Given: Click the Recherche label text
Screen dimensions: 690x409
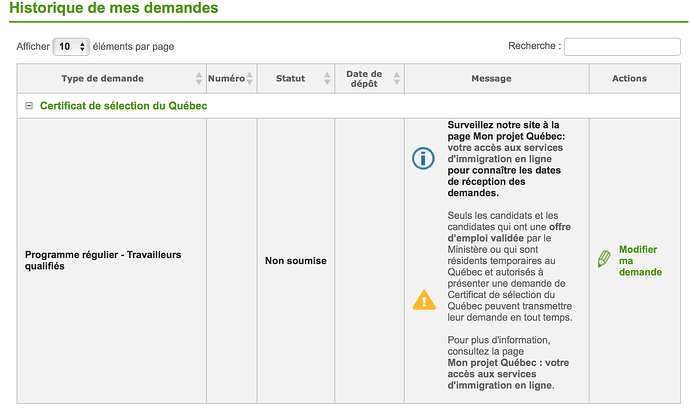Looking at the screenshot, I should point(535,47).
